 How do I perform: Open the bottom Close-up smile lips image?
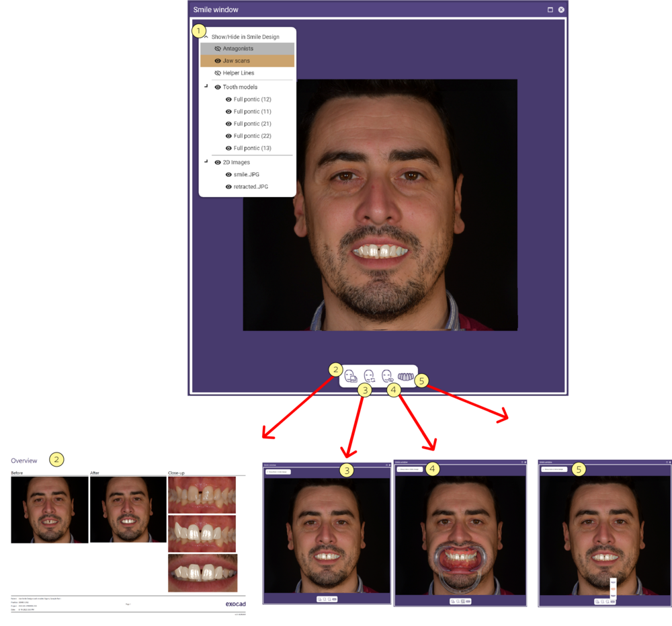203,573
